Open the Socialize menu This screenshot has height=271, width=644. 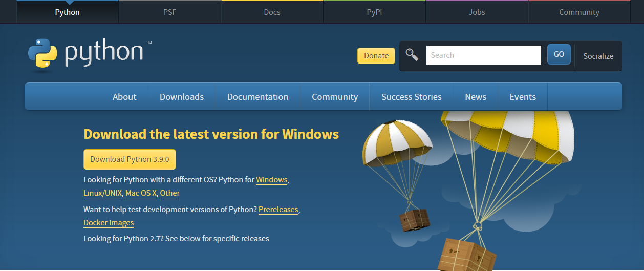coord(598,56)
